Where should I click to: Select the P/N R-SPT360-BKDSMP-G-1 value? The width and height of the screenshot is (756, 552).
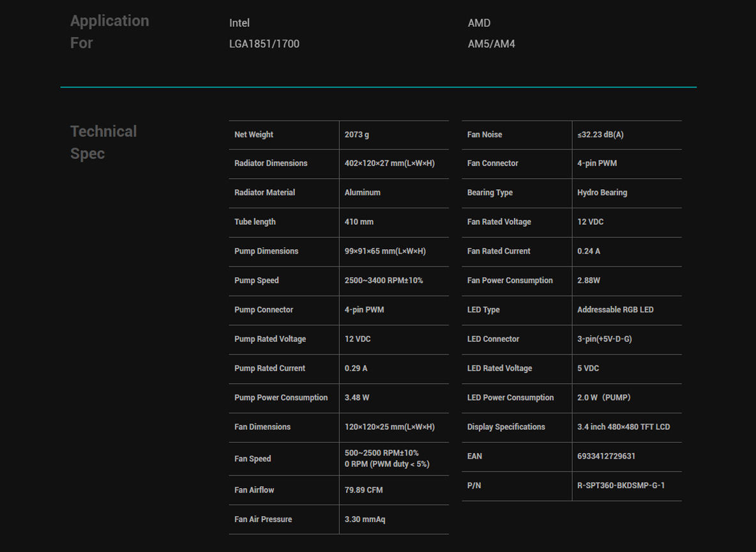pos(621,486)
